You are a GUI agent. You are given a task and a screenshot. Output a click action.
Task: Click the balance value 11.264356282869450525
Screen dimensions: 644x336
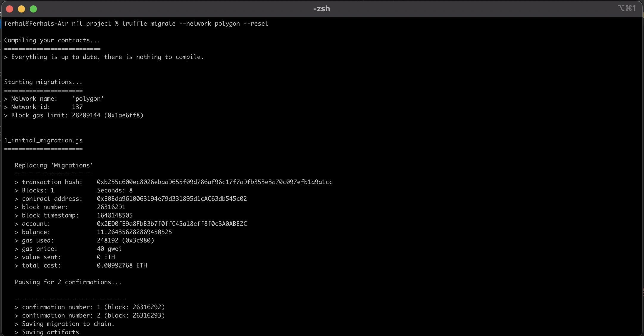pyautogui.click(x=134, y=232)
